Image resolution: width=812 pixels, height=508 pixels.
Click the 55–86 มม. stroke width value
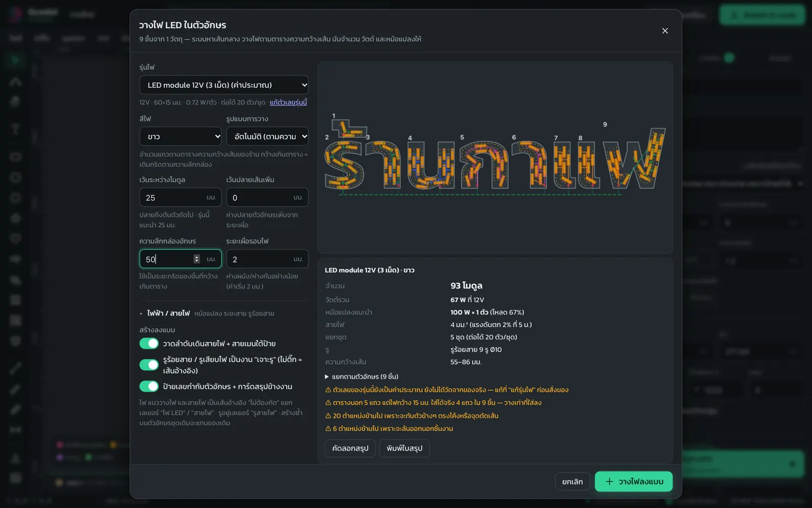pos(466,362)
